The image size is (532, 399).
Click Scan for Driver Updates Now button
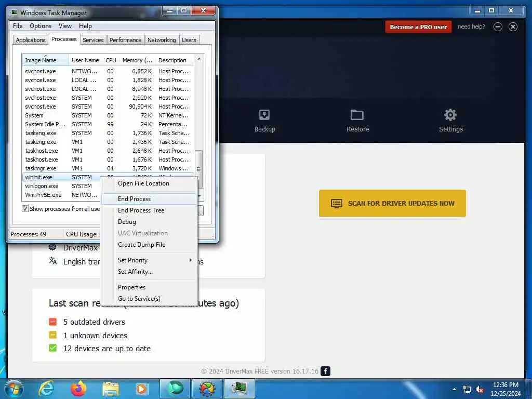(x=392, y=203)
